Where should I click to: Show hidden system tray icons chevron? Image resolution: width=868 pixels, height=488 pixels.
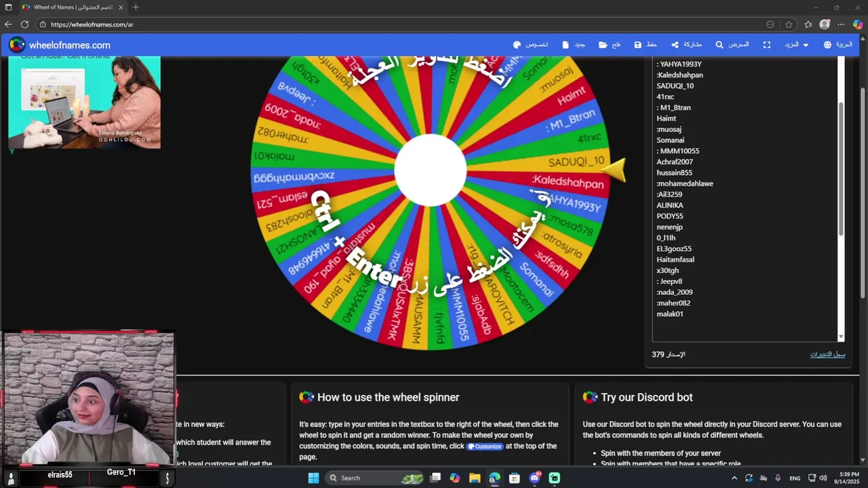734,478
